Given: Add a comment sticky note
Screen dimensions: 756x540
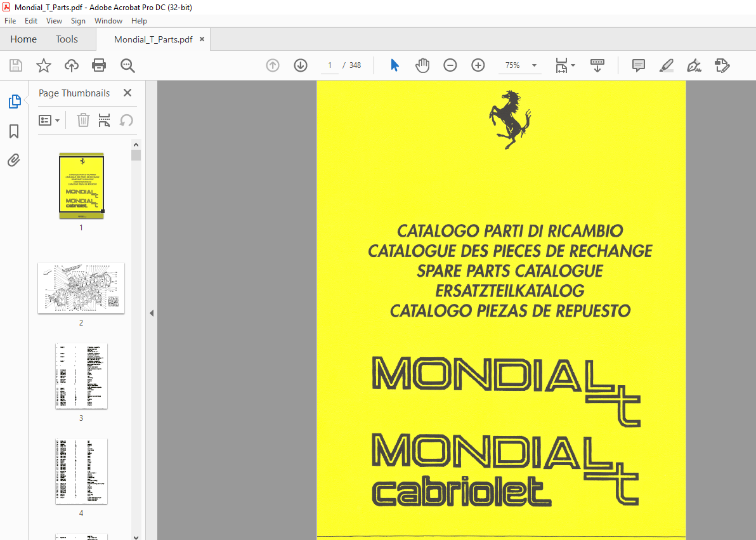Looking at the screenshot, I should (639, 65).
